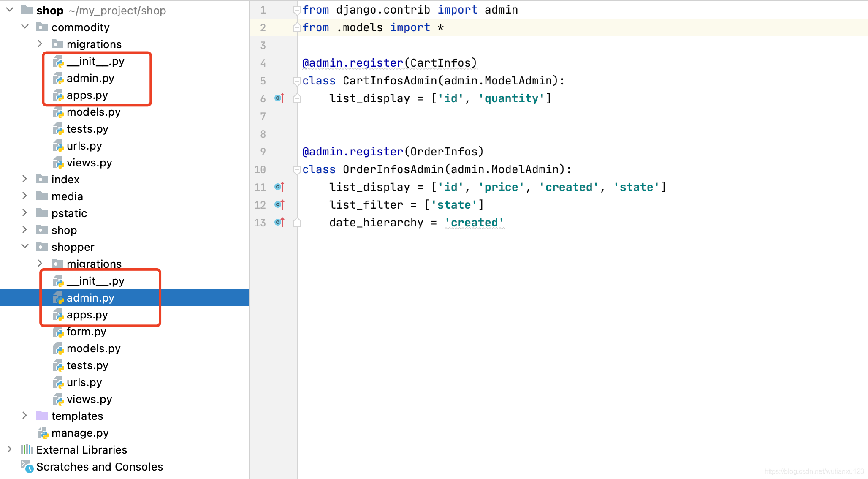Click line number 10 in gutter
This screenshot has width=868, height=479.
[260, 170]
